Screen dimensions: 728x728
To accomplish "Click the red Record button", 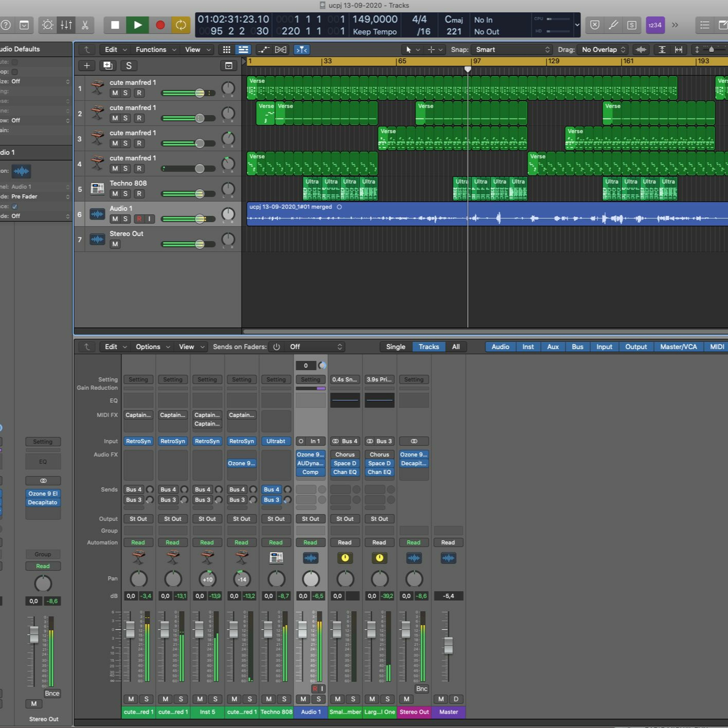I will (160, 25).
